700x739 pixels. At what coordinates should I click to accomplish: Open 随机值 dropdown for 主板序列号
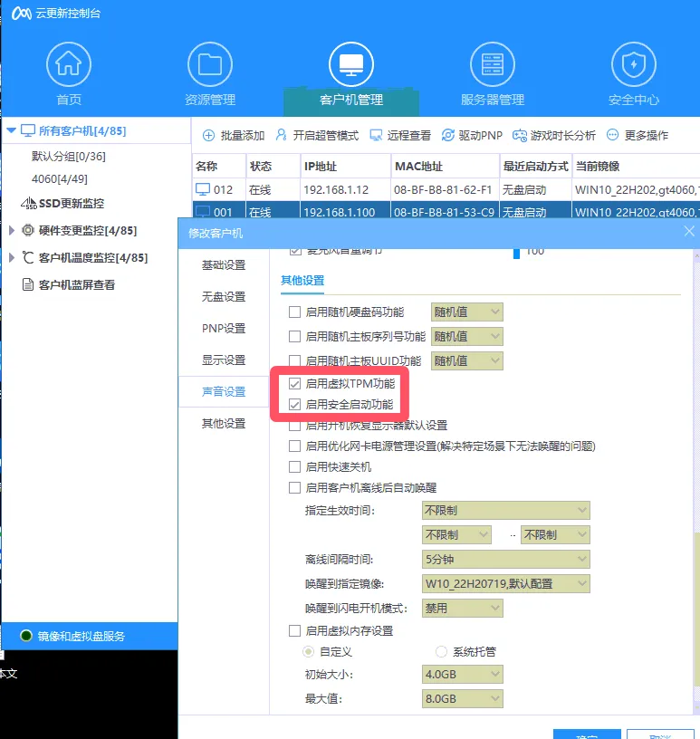[467, 337]
